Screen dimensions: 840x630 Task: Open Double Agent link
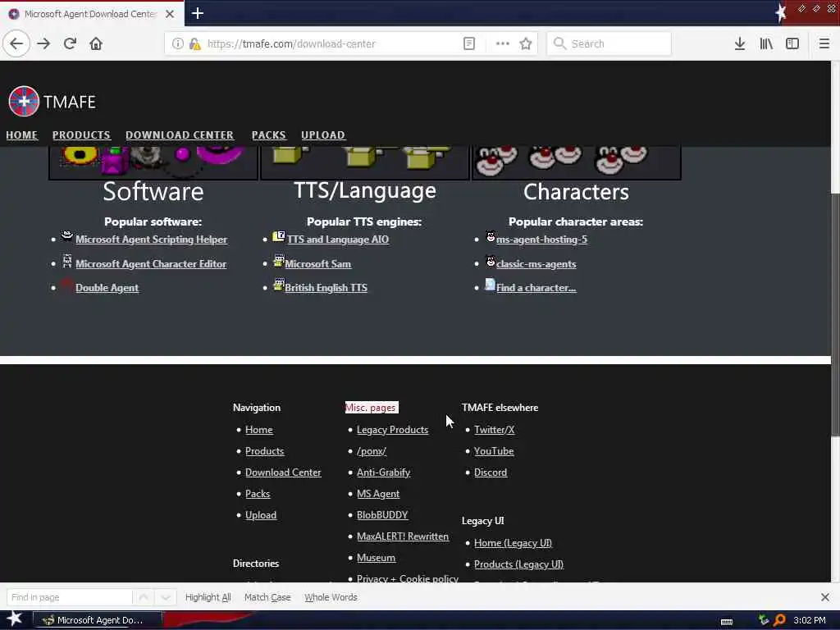(x=107, y=288)
